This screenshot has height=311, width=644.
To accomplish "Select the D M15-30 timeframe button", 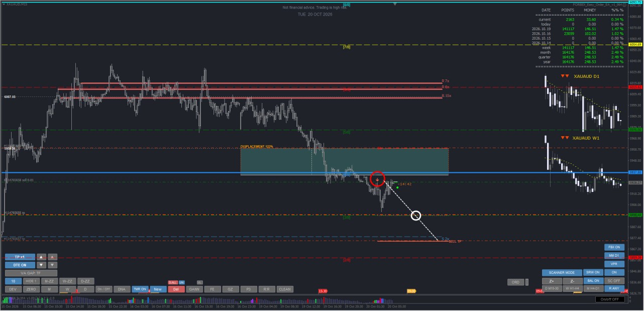I will [552, 288].
